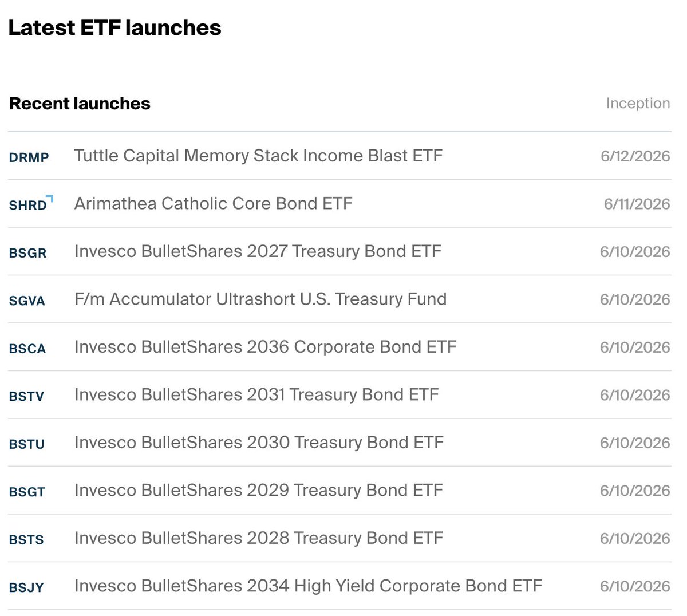Viewport: 687px width, 616px height.
Task: Open the BSTU ticker link
Action: click(x=27, y=444)
